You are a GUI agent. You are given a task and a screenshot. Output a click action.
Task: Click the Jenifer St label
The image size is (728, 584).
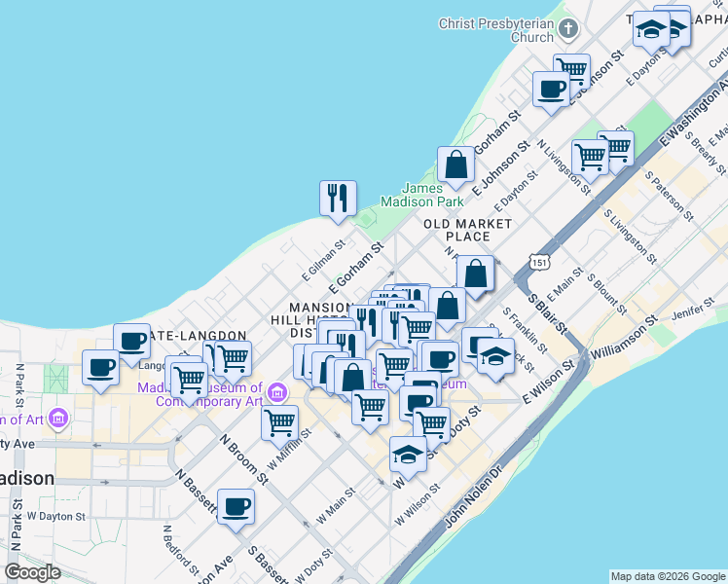coord(693,310)
